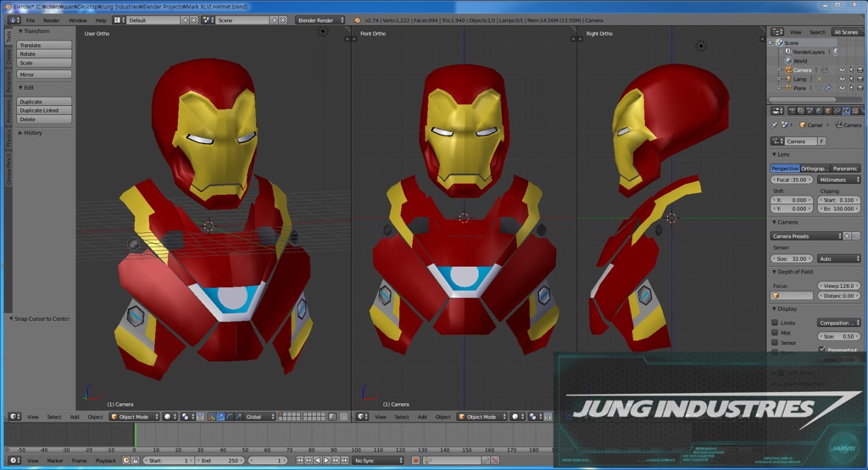Click the Mirror button
Image resolution: width=868 pixels, height=470 pixels.
[x=44, y=74]
